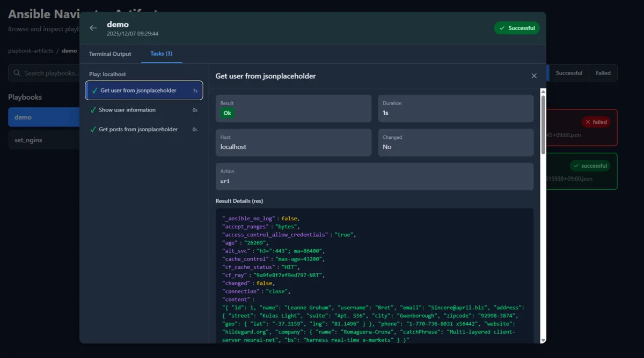
Task: Click the uri action value
Action: 225,181
